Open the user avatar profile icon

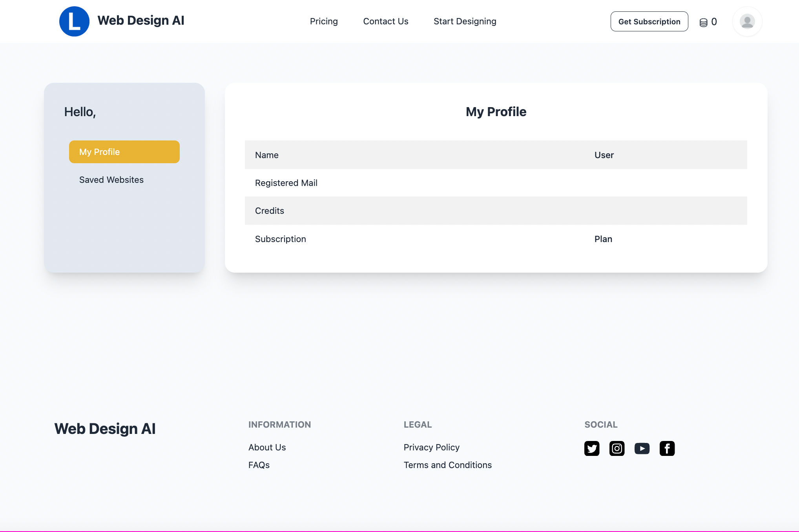[x=747, y=21]
